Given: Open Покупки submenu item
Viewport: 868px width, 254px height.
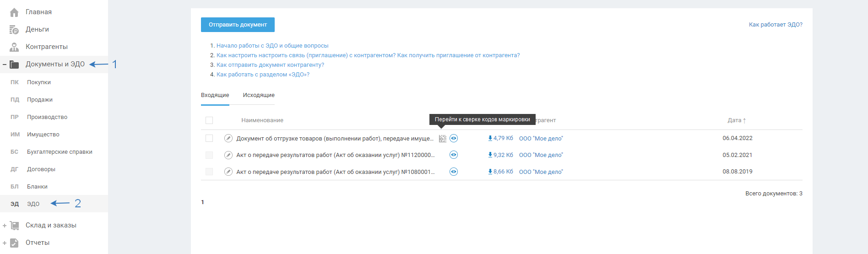Looking at the screenshot, I should pos(39,82).
